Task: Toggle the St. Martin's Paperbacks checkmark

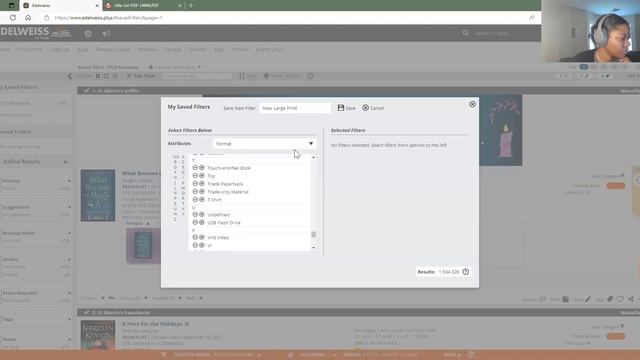Action: click(x=87, y=312)
